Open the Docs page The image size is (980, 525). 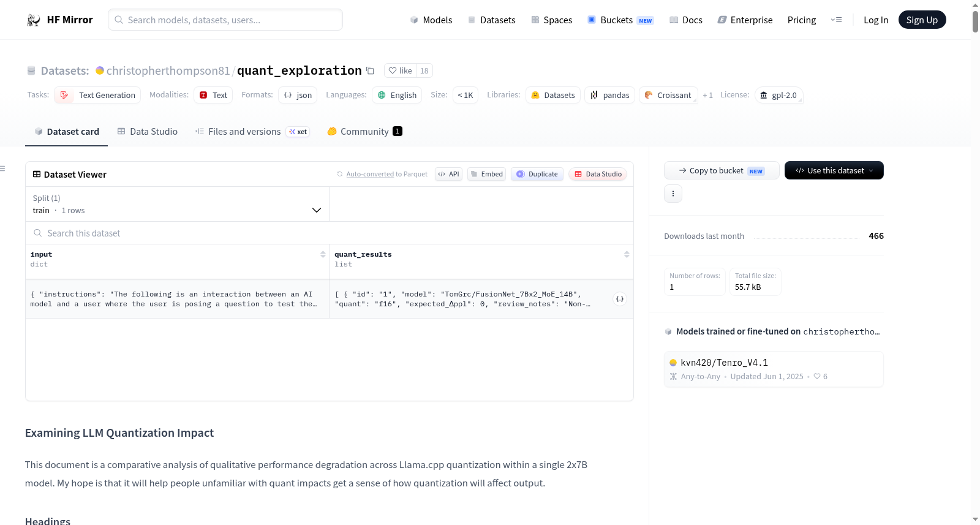[686, 20]
